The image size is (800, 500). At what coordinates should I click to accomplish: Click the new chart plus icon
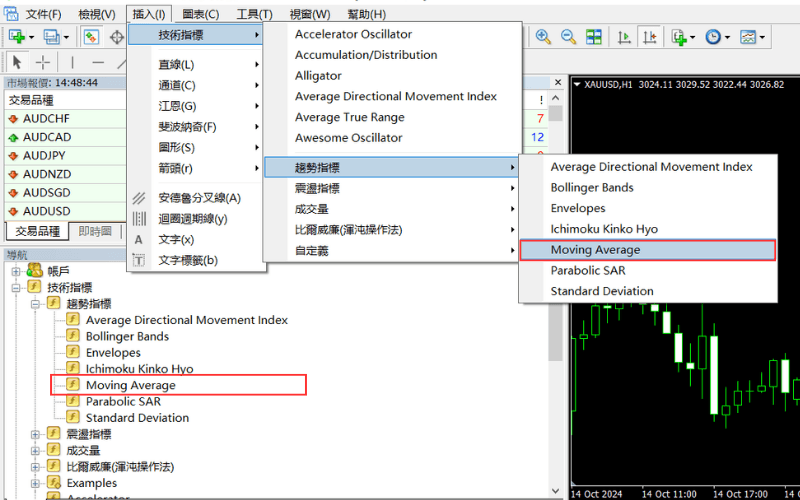coord(18,37)
